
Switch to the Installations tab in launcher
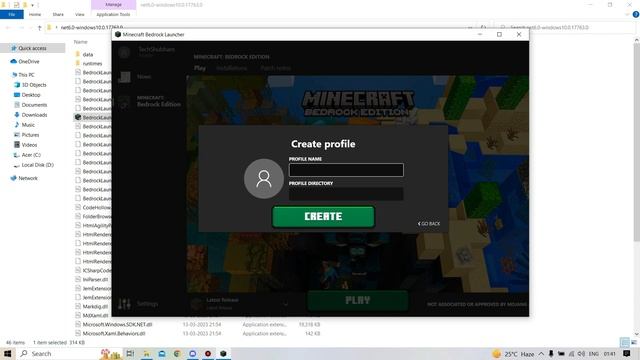pos(231,68)
